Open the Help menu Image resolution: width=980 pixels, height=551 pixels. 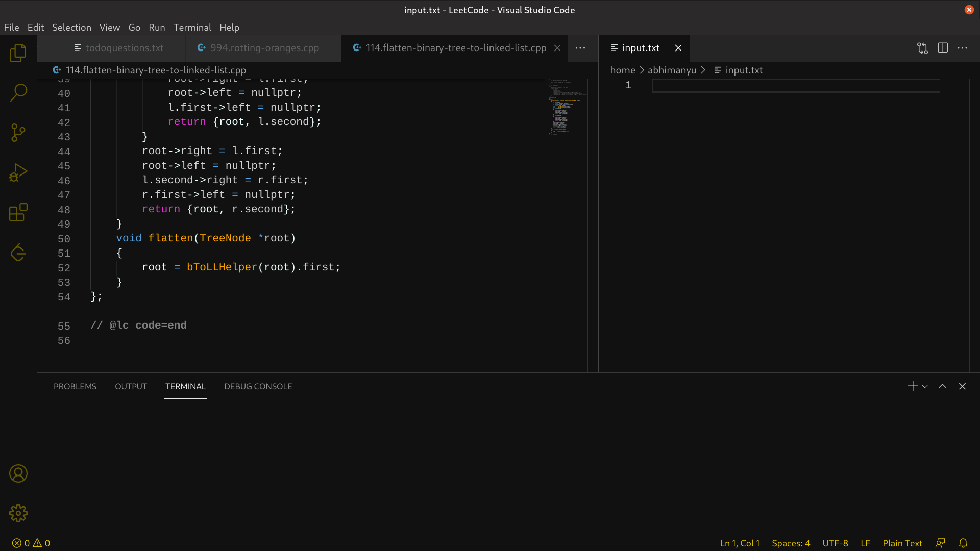229,28
